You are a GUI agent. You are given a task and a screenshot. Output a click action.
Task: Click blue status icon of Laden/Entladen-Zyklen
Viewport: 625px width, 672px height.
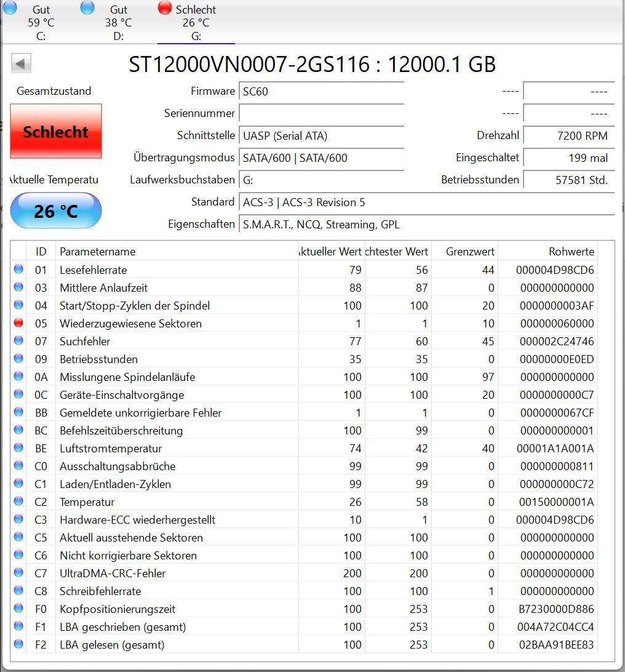pyautogui.click(x=18, y=484)
